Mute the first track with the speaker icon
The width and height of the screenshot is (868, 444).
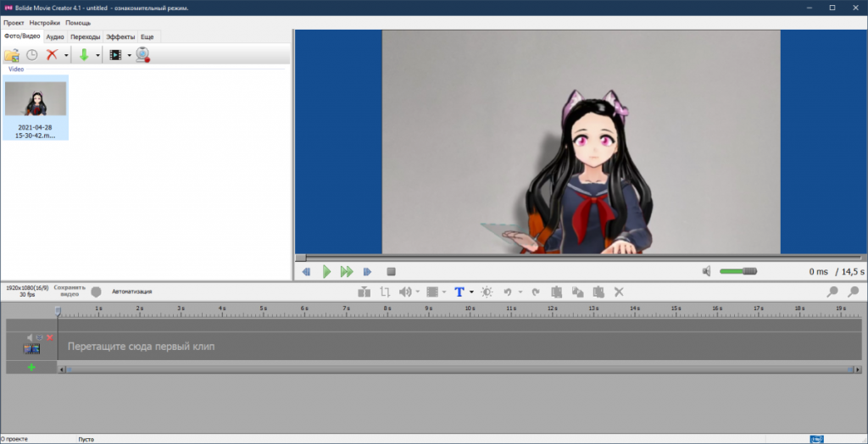tap(30, 338)
